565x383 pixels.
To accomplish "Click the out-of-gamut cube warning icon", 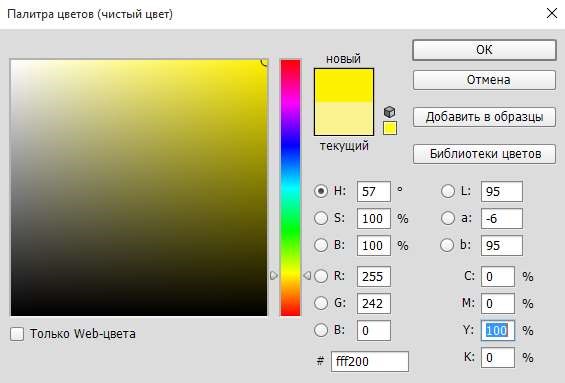I will pyautogui.click(x=390, y=112).
